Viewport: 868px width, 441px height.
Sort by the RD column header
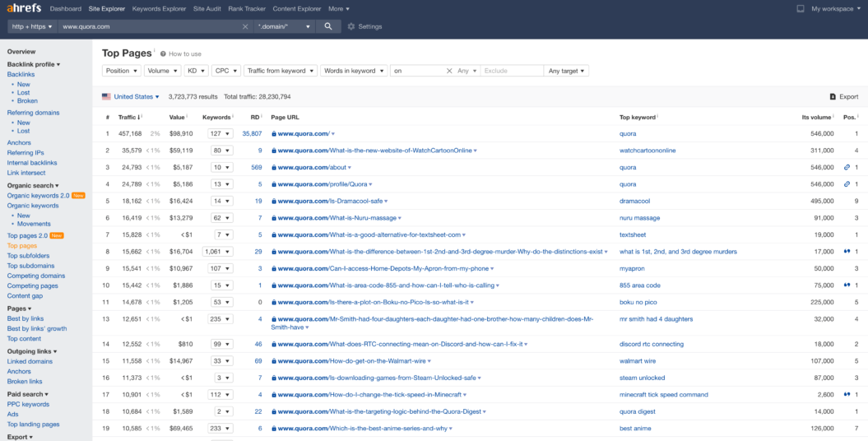click(x=257, y=118)
